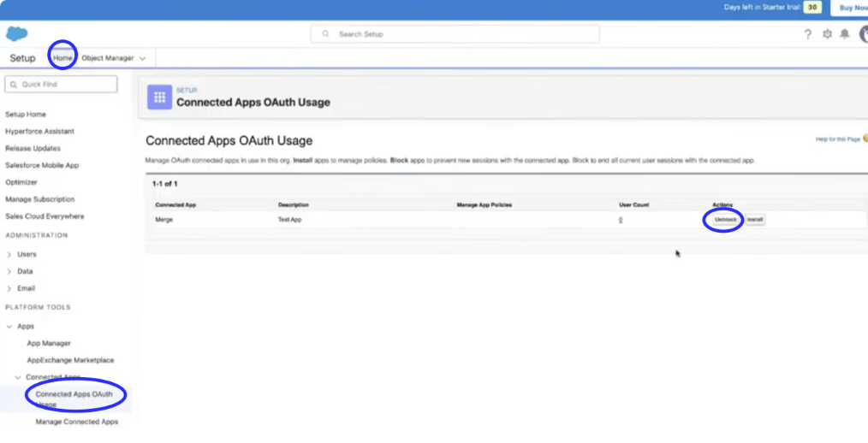Open Setup Home in sidebar

point(26,115)
